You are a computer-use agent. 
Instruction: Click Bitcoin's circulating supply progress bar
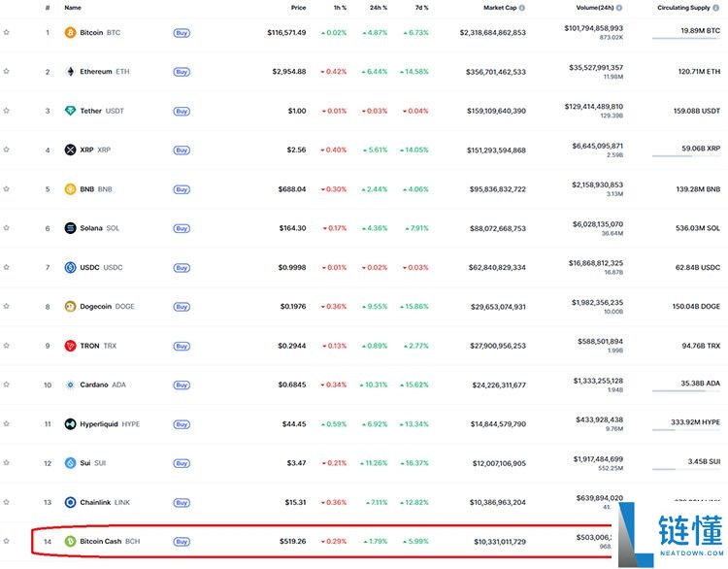click(686, 39)
